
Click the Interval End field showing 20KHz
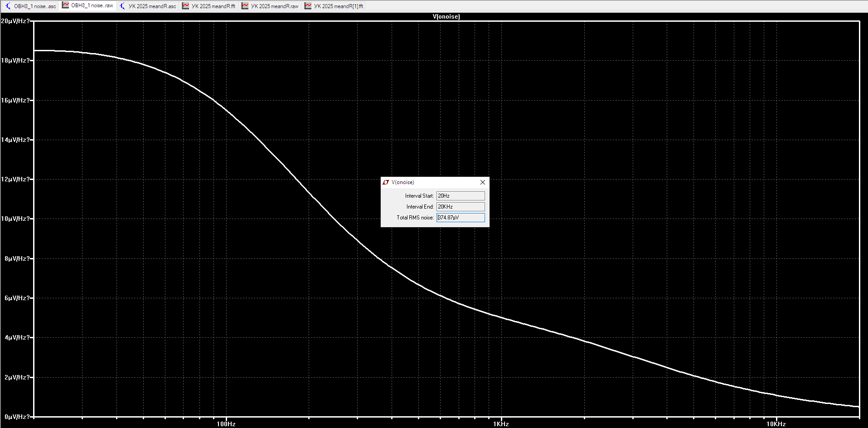pyautogui.click(x=461, y=207)
